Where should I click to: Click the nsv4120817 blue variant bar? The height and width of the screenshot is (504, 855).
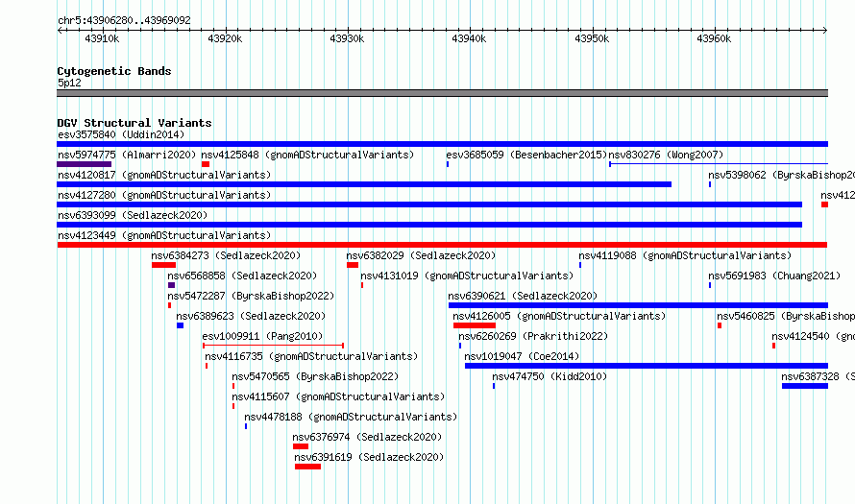click(364, 184)
